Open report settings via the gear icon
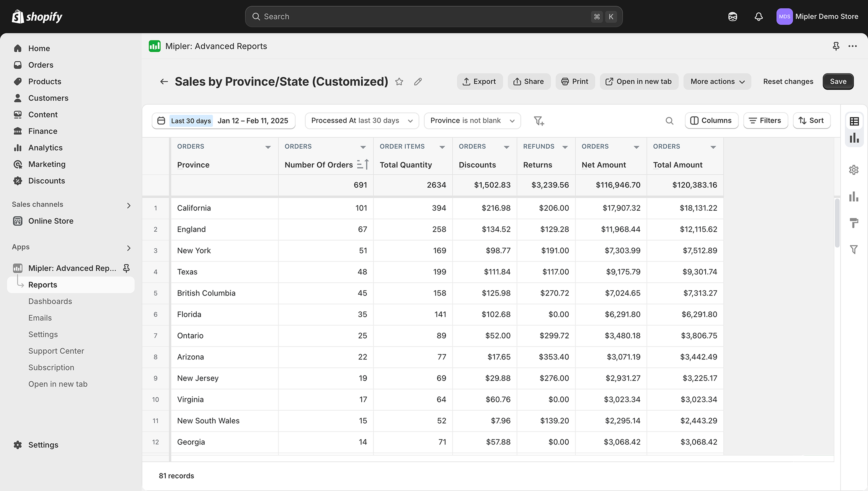 pos(854,170)
